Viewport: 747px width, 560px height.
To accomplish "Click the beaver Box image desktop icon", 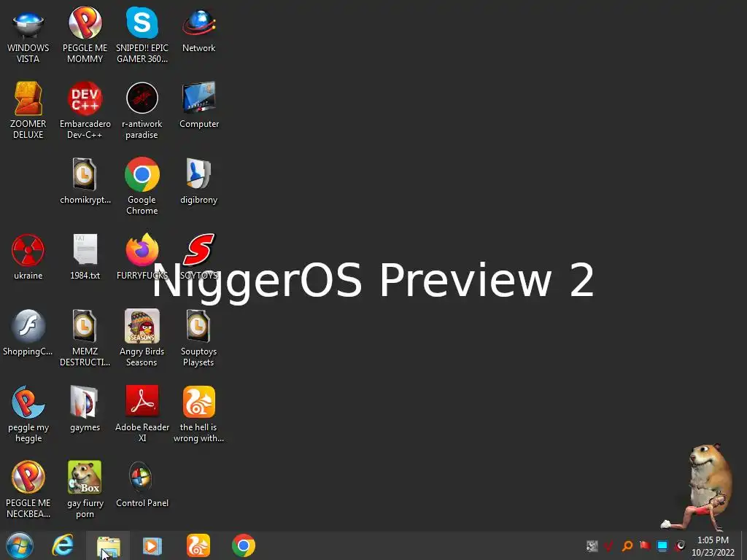I will tap(85, 490).
